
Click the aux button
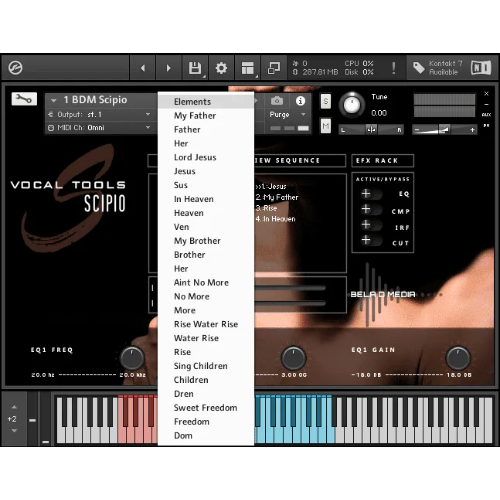pos(486,115)
